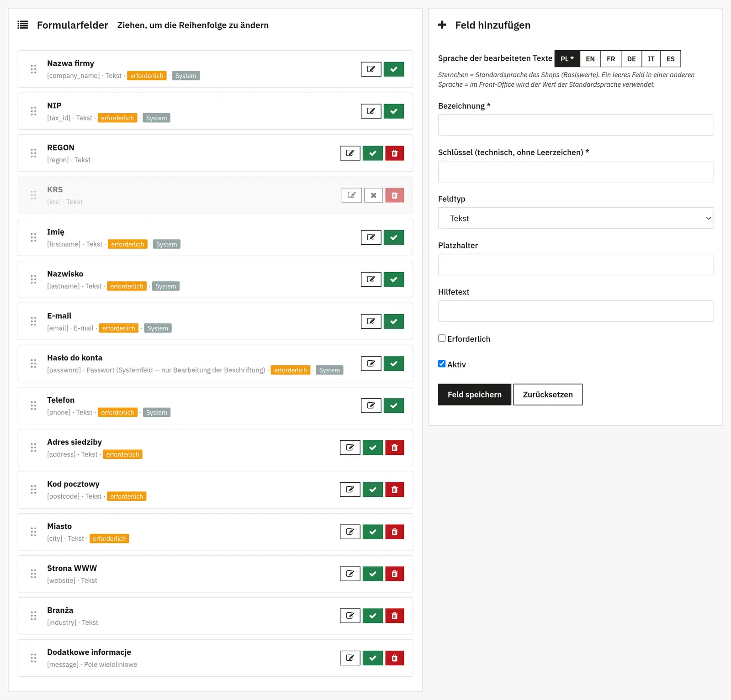Focus the Hilfetext input field

(576, 311)
